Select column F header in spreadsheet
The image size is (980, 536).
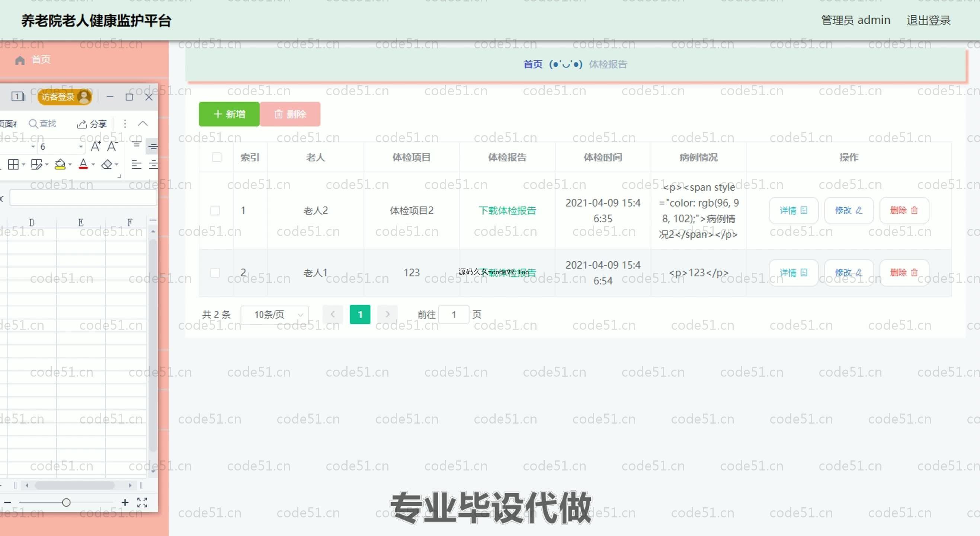130,222
